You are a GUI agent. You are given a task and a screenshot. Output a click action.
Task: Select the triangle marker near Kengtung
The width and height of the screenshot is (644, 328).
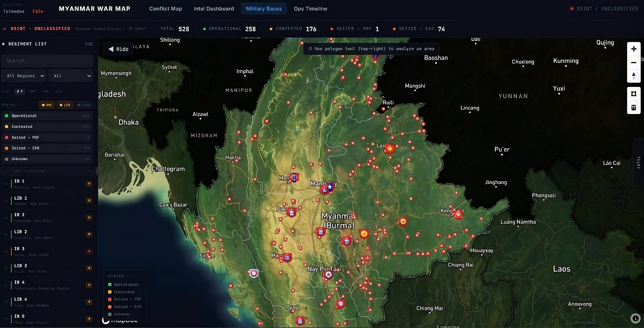click(x=458, y=214)
